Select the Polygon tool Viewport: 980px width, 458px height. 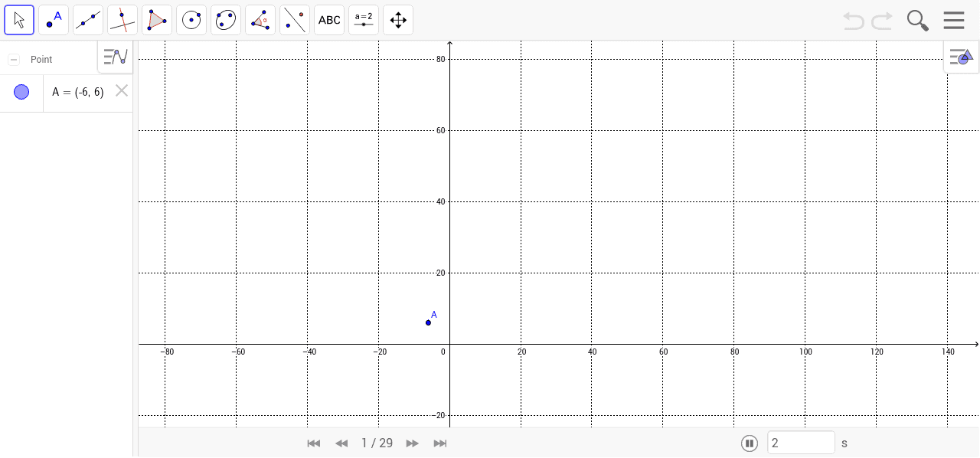pos(157,20)
